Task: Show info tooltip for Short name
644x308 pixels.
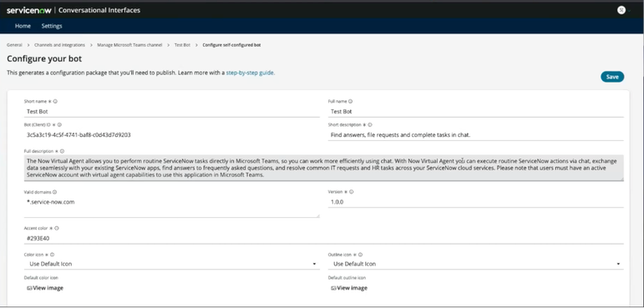Action: pyautogui.click(x=55, y=101)
